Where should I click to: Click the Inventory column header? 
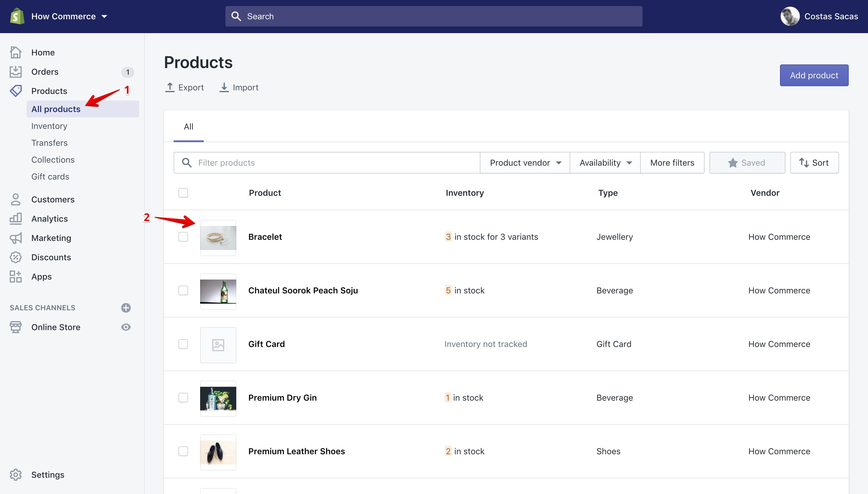click(x=465, y=193)
